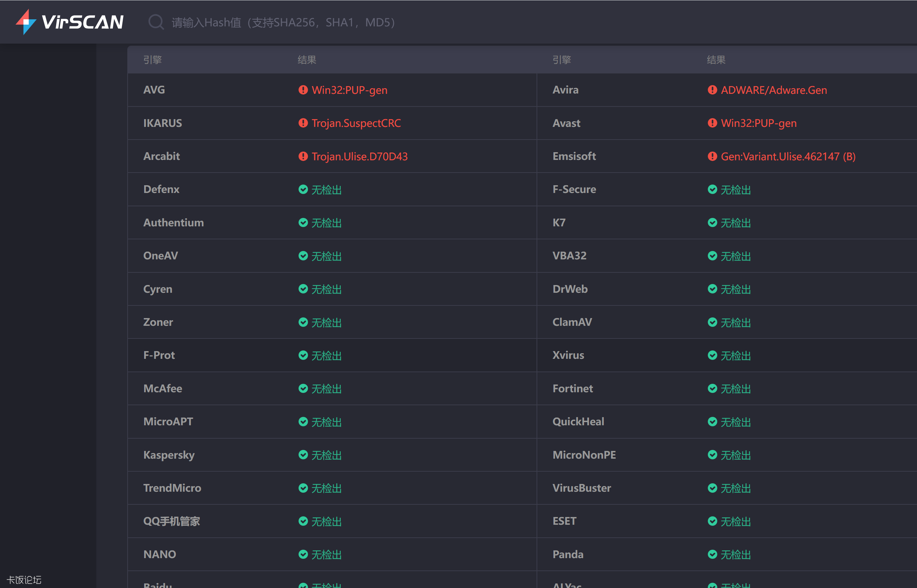Click the green check icon in F-Secure row
Screen dimensions: 917x588
click(712, 189)
